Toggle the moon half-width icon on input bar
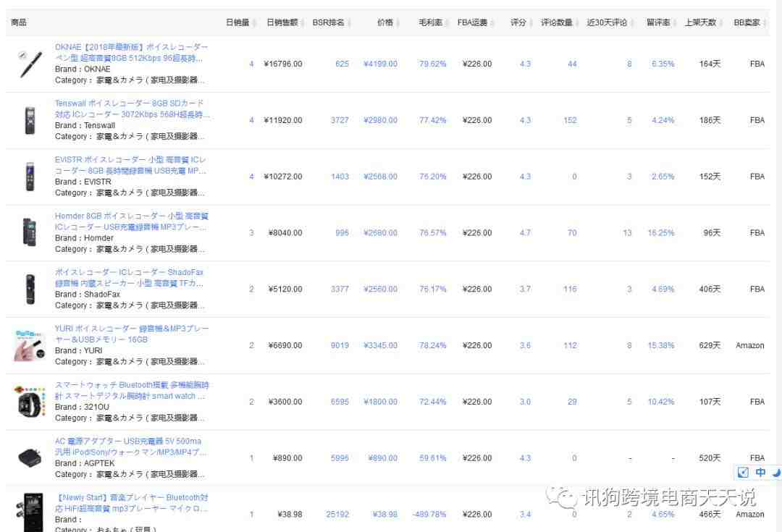The width and height of the screenshot is (782, 532). click(x=776, y=472)
